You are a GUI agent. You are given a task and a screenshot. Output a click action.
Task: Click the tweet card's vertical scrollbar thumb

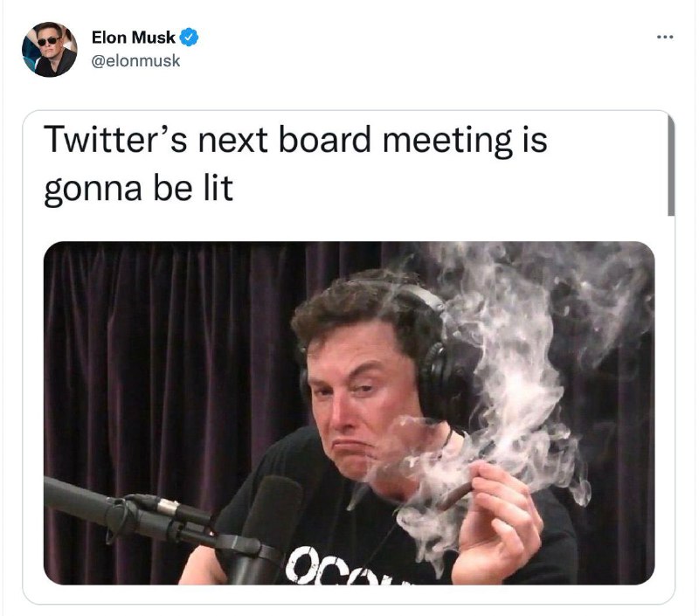pyautogui.click(x=671, y=164)
